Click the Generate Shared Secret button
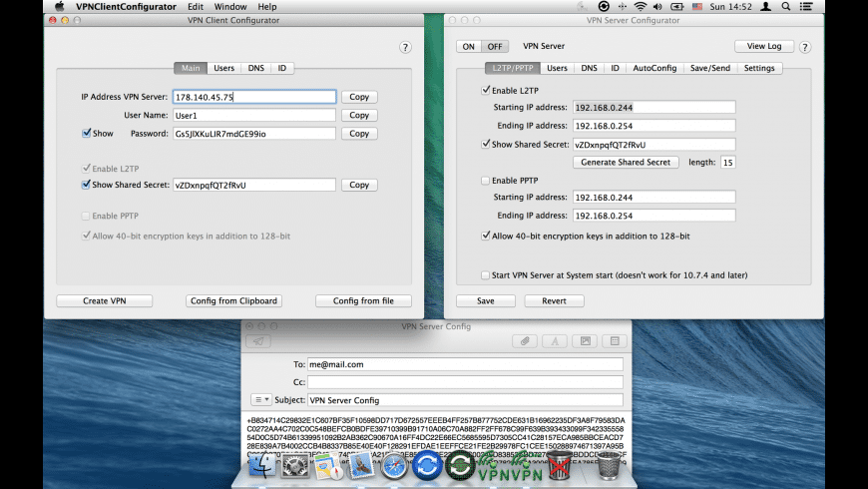Screen dimensions: 868x489 (626, 162)
